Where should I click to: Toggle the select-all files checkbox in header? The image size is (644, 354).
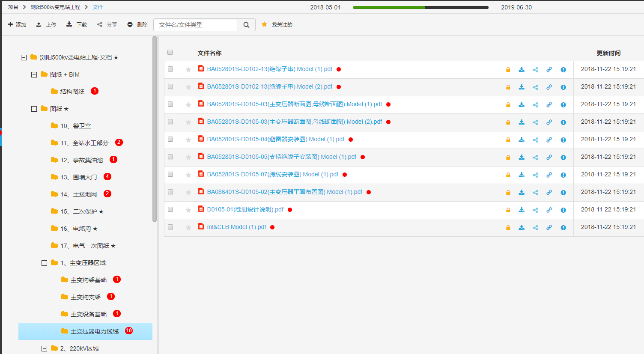[x=170, y=52]
